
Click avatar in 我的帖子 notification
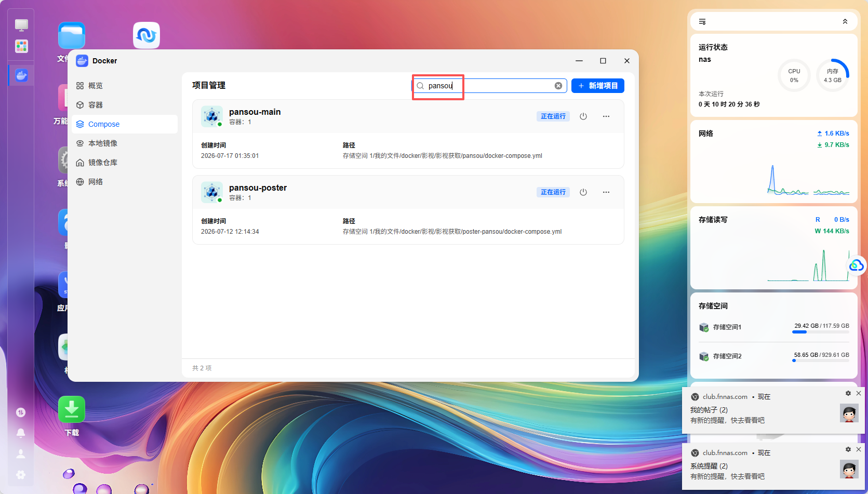pos(849,413)
